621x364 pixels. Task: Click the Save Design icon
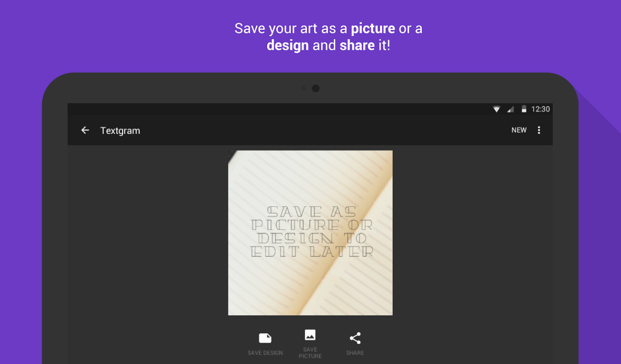265,338
